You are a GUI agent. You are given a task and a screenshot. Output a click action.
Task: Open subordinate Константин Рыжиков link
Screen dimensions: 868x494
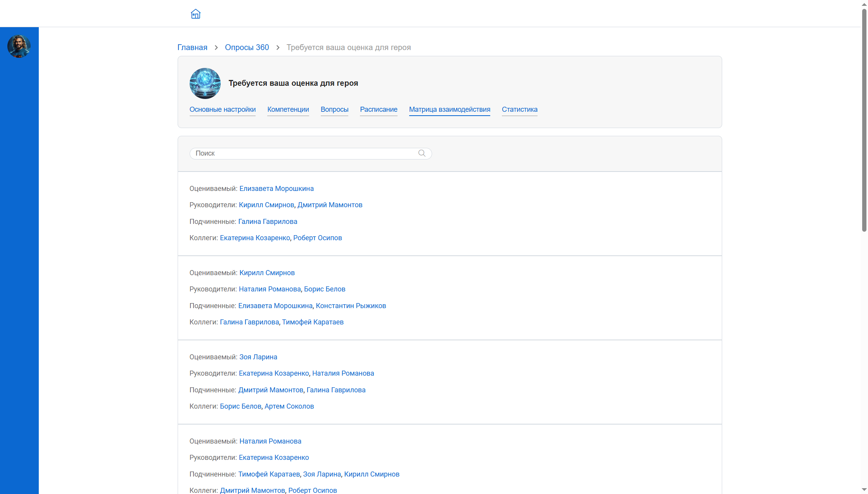pos(351,306)
